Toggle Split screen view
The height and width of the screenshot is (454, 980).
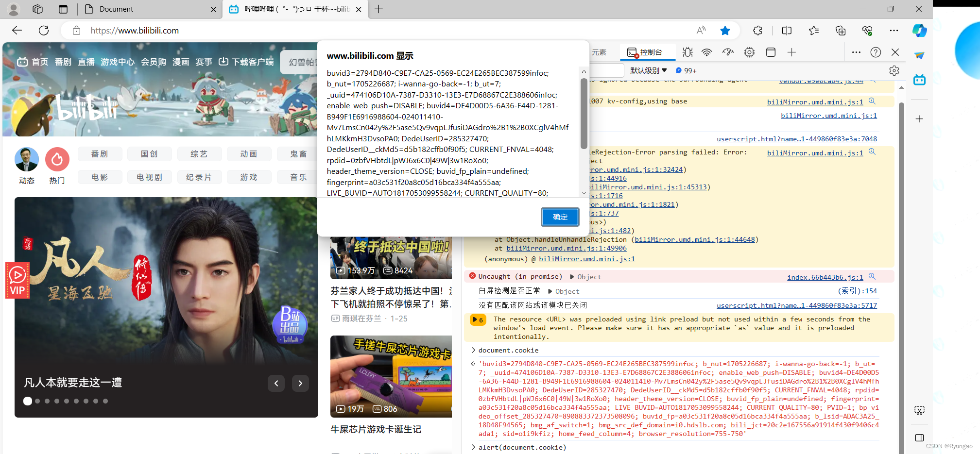coord(787,31)
